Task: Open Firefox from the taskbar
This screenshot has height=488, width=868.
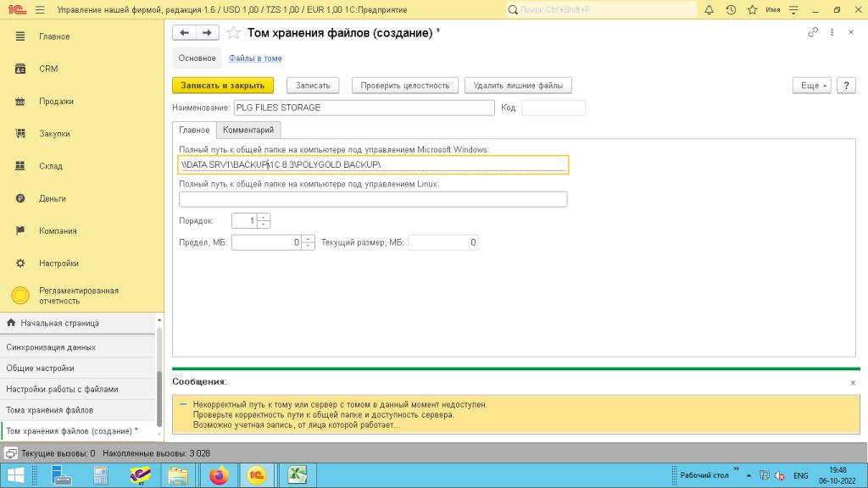Action: (x=220, y=475)
